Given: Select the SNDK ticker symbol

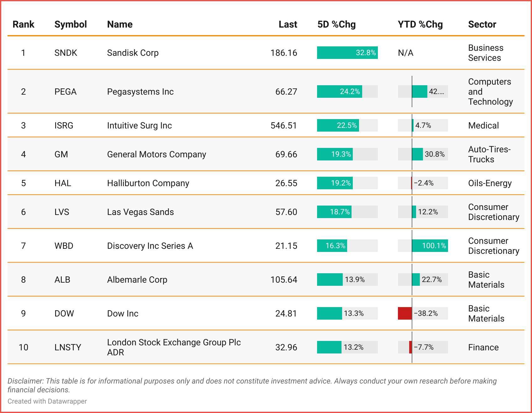Looking at the screenshot, I should coord(66,53).
